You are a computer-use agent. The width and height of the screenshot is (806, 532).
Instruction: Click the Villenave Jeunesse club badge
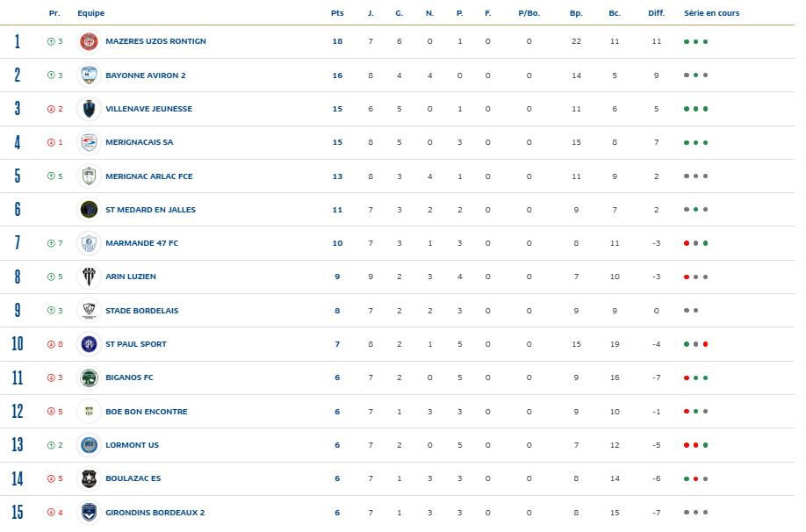point(88,109)
